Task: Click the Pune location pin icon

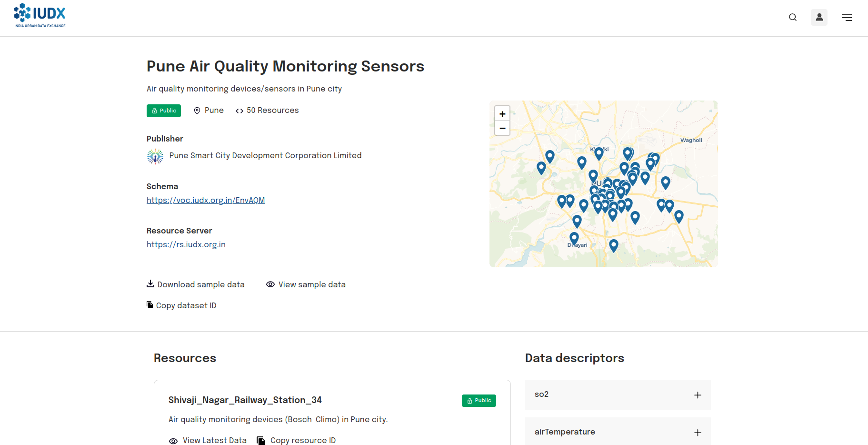Action: (x=197, y=111)
